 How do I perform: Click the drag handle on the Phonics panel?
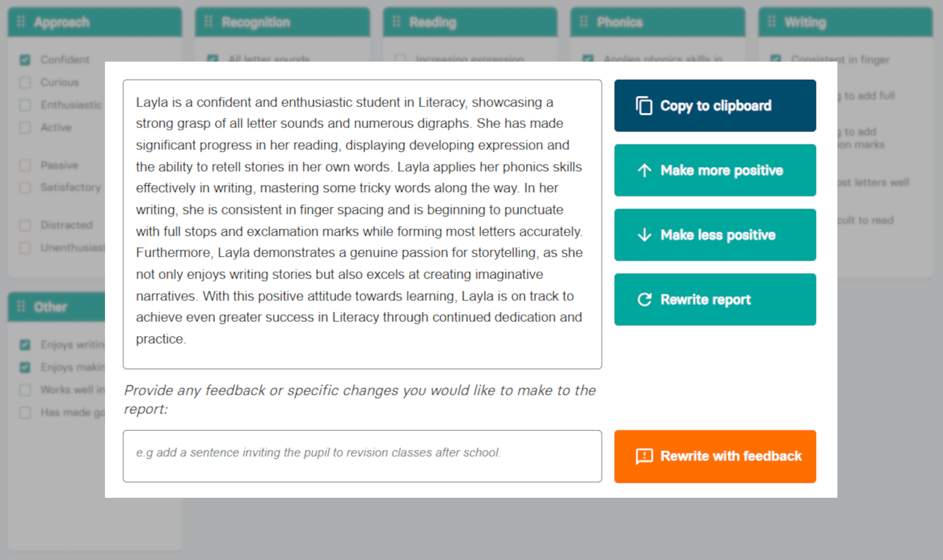[x=584, y=22]
